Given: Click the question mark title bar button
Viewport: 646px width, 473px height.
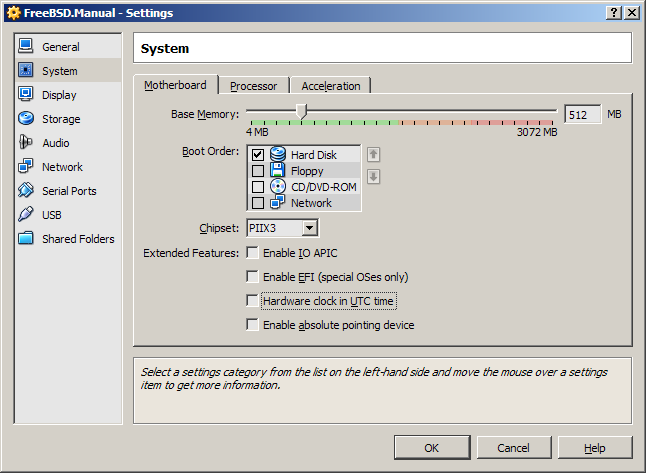Looking at the screenshot, I should (614, 13).
